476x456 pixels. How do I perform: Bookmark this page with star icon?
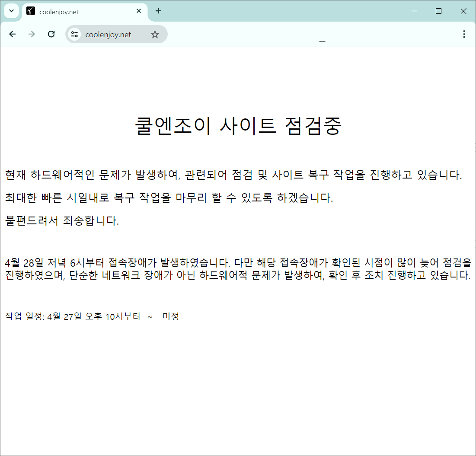click(x=155, y=34)
